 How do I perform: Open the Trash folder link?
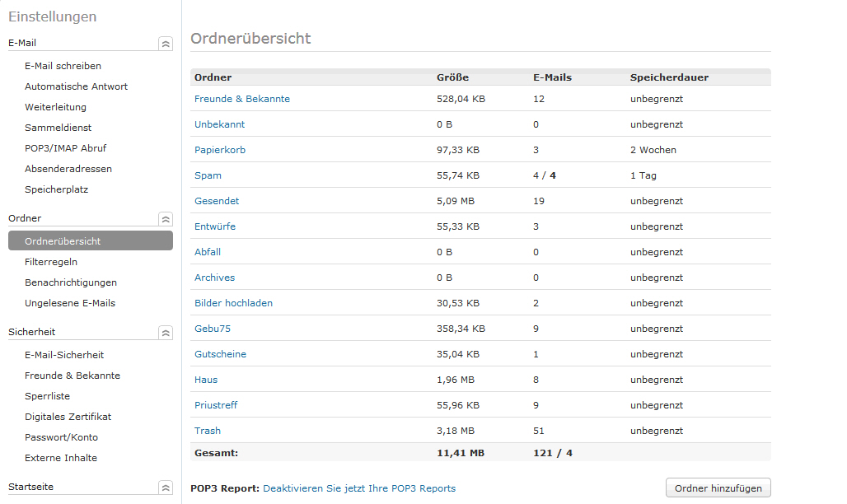click(x=208, y=431)
